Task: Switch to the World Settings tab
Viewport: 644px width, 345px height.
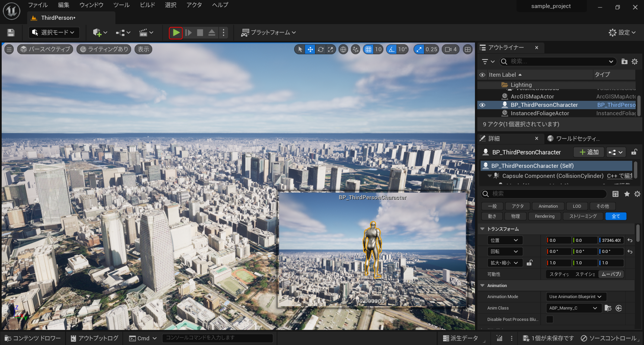Action: pos(574,139)
